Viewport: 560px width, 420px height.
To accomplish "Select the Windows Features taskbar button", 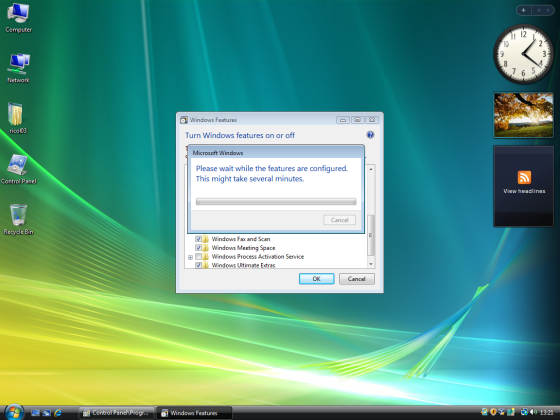I will pos(194,413).
